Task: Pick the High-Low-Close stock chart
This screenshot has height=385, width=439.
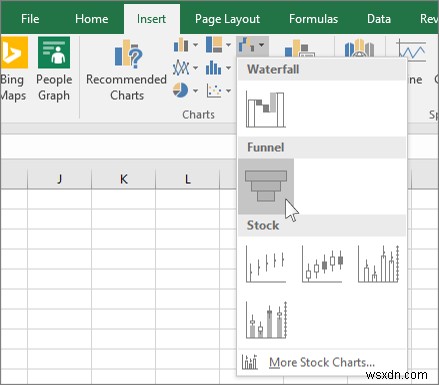Action: tap(266, 264)
